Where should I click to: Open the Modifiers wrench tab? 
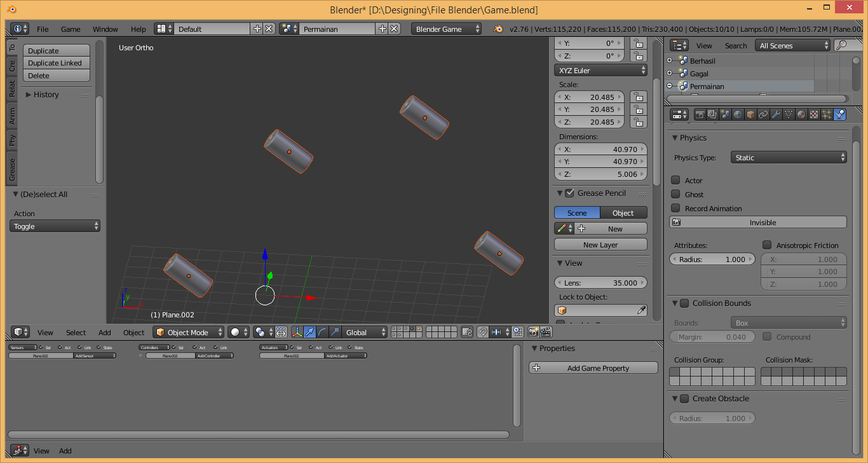point(776,114)
